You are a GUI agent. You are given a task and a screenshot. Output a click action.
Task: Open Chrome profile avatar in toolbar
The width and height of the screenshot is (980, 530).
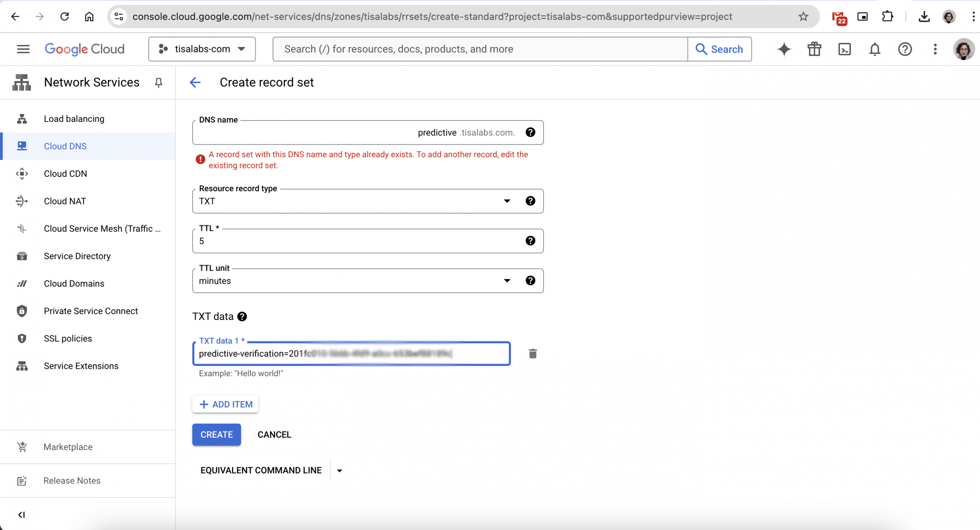pos(949,16)
